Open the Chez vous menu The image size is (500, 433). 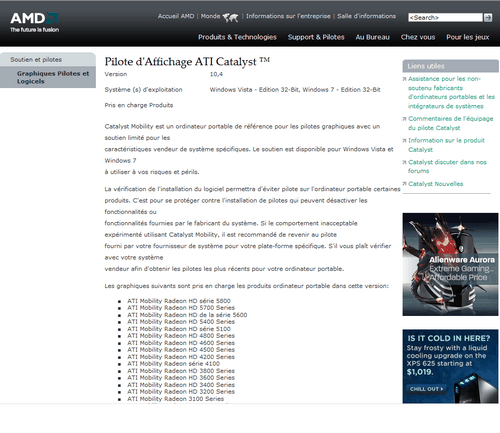(x=418, y=37)
